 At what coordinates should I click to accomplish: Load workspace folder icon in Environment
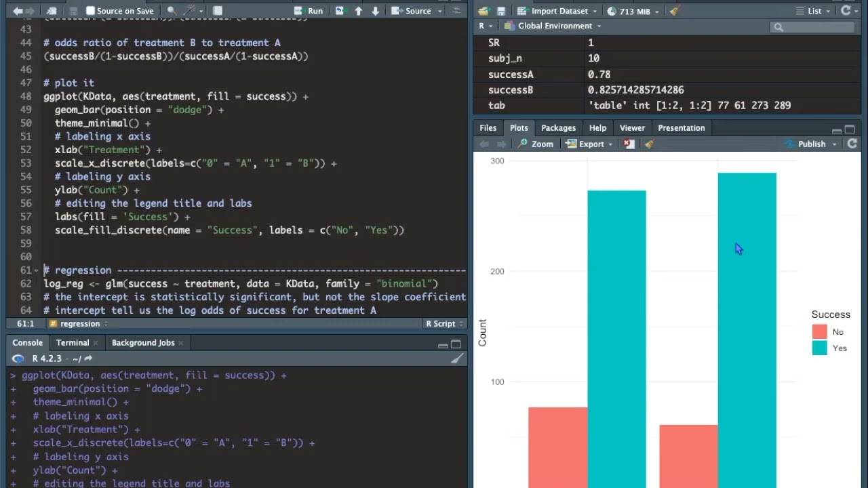483,11
